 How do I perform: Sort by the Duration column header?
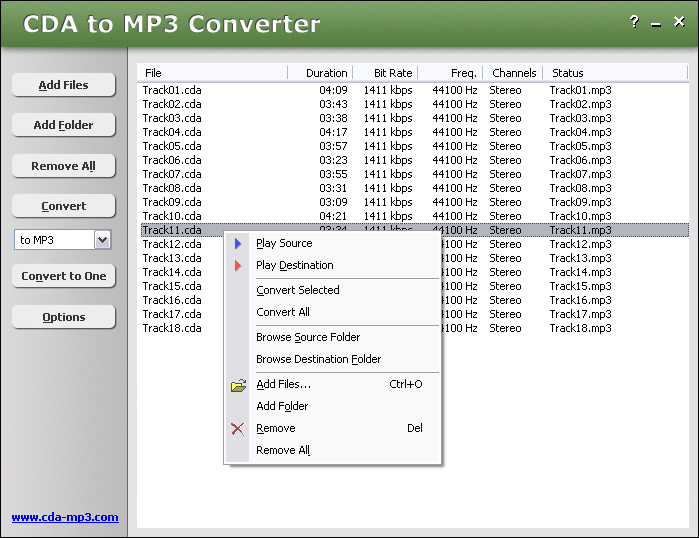[x=320, y=73]
